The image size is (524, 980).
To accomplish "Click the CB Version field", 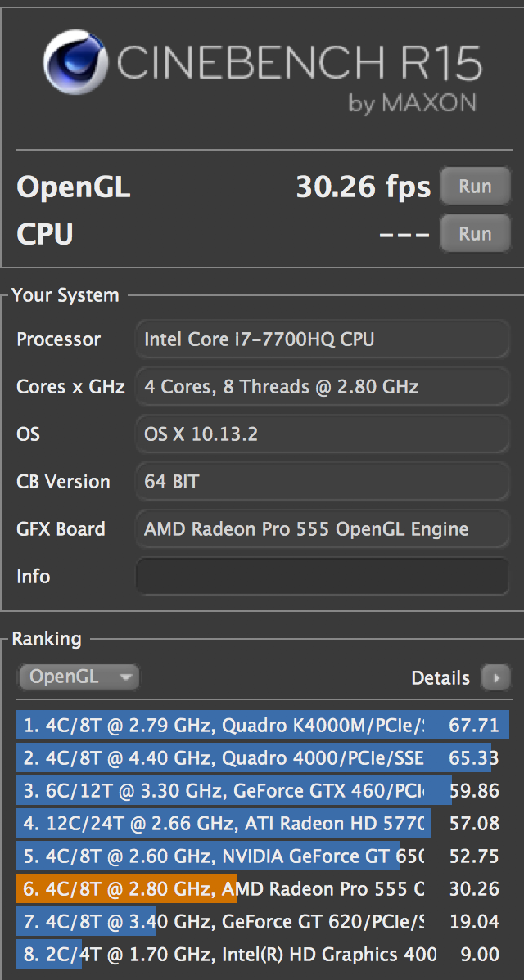I will coord(322,481).
